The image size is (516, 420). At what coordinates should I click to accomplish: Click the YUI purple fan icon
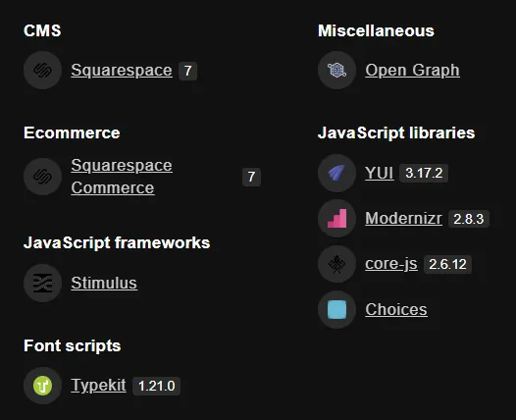336,173
